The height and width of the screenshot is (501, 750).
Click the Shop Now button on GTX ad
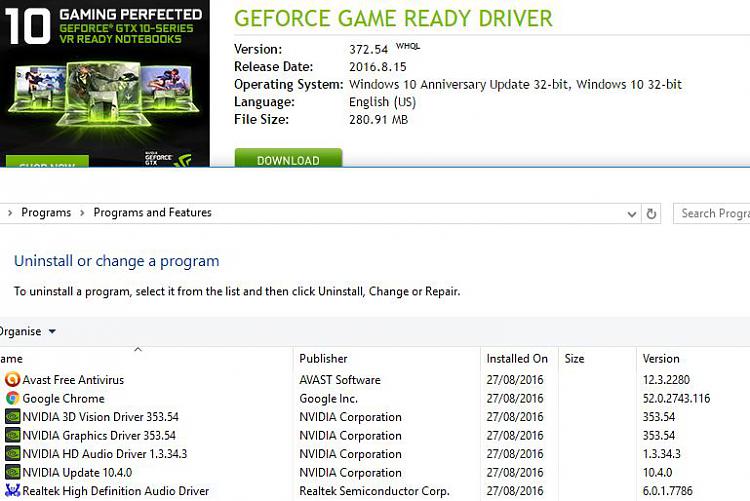pyautogui.click(x=47, y=161)
